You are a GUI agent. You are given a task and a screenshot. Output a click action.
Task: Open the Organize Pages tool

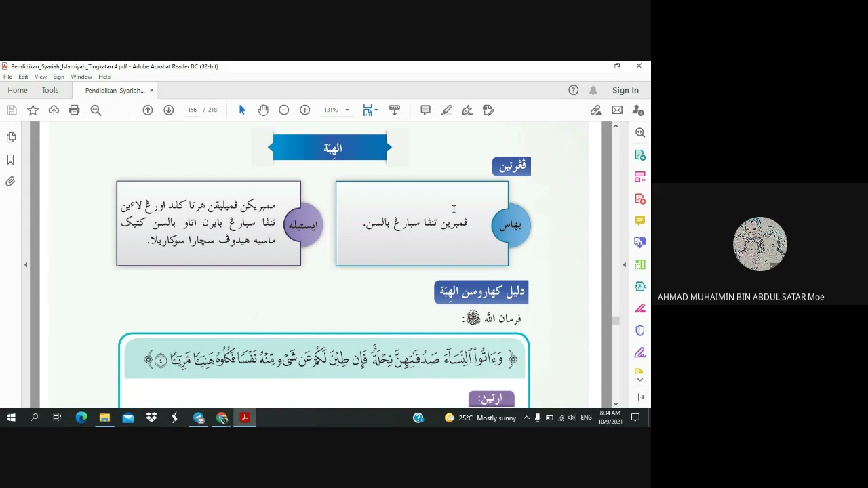click(x=640, y=177)
